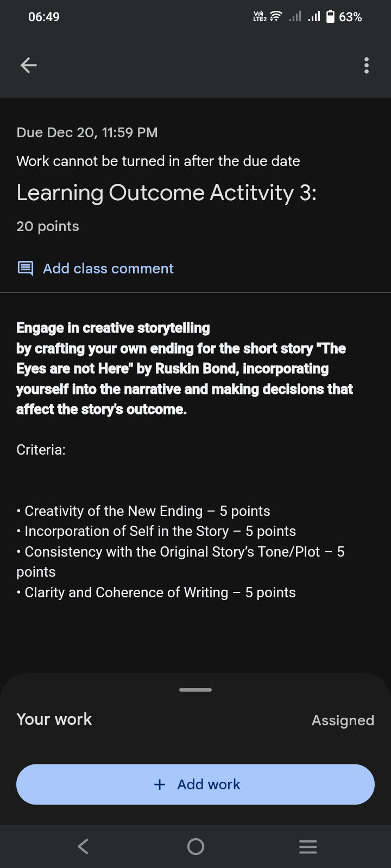Tap the Android back navigation arrow
This screenshot has width=391, height=868.
[83, 846]
